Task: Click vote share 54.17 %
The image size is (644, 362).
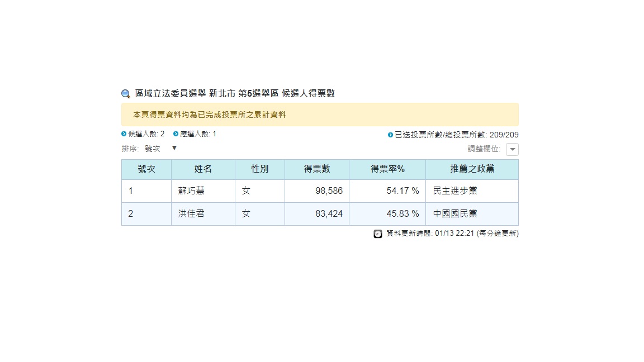Action: click(x=402, y=191)
